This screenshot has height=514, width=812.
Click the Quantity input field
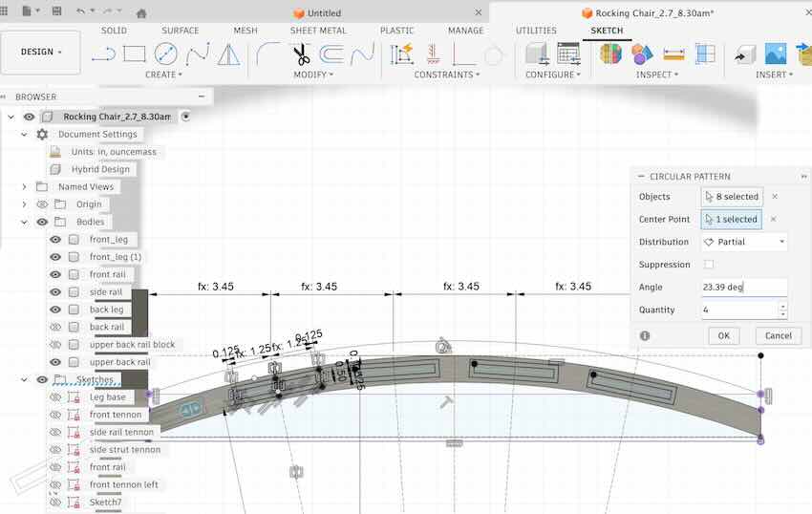point(739,310)
